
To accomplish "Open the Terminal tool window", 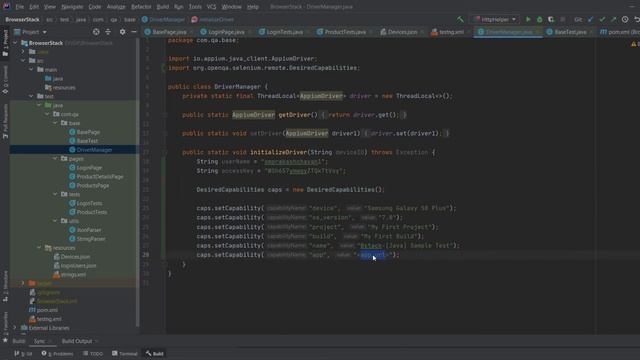I will coord(124,353).
